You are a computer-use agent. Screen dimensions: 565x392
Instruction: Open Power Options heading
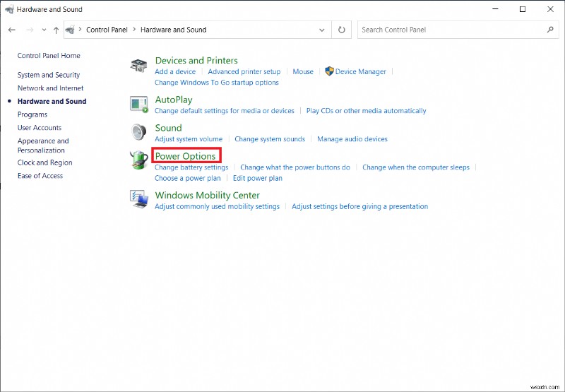click(186, 156)
